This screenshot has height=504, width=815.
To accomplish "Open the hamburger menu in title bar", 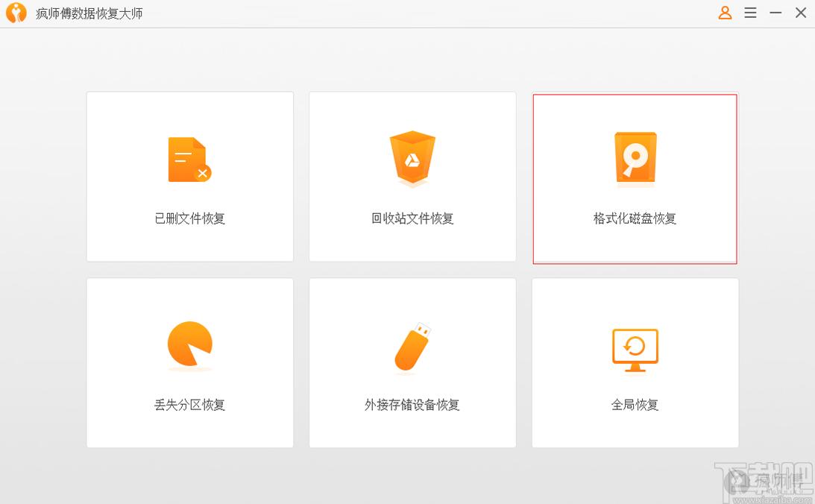I will click(x=750, y=13).
